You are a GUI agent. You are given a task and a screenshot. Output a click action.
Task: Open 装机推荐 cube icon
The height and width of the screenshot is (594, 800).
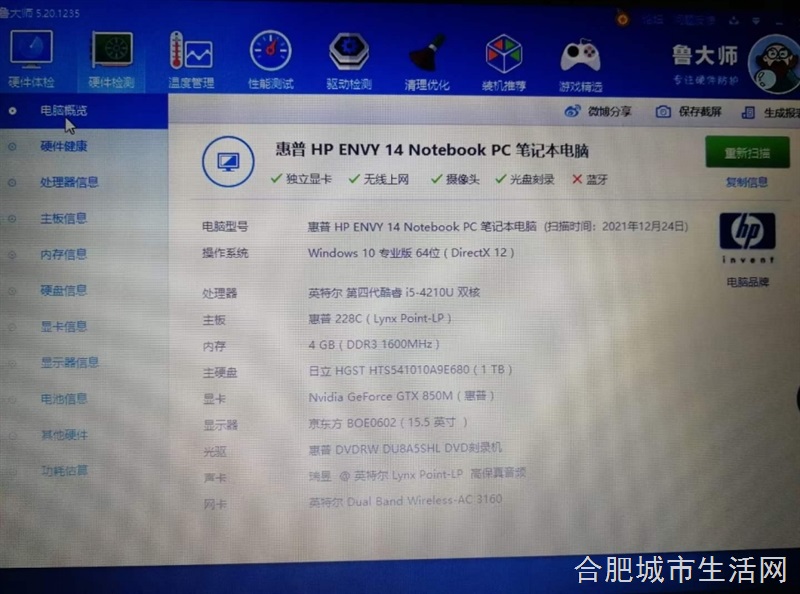504,54
